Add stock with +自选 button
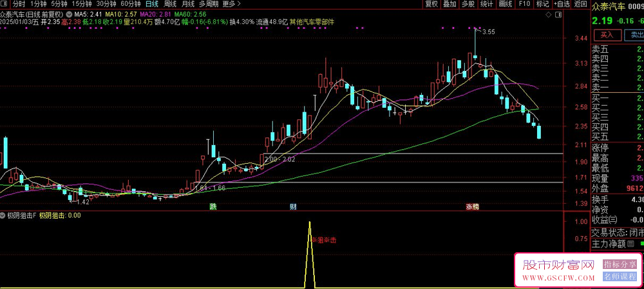Image resolution: width=644 pixels, height=289 pixels. 562,4
